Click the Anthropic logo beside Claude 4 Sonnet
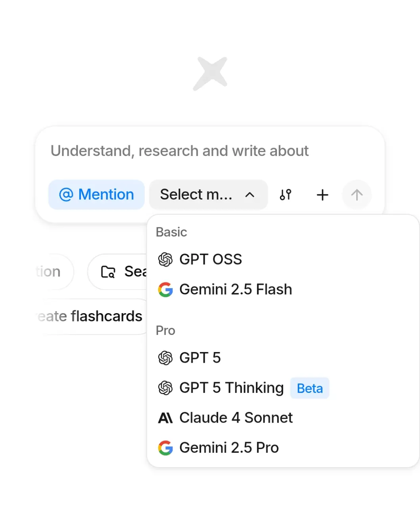This screenshot has width=420, height=508. (165, 418)
